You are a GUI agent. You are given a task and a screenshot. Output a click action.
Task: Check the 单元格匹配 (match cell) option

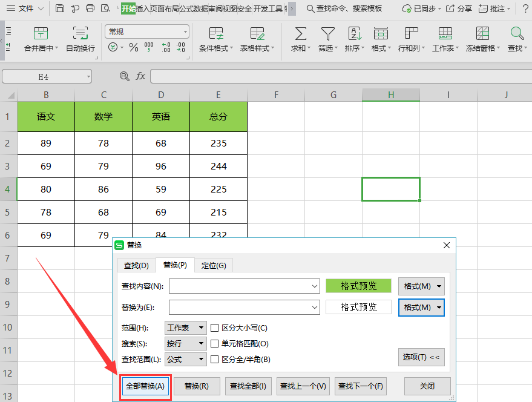pos(214,344)
